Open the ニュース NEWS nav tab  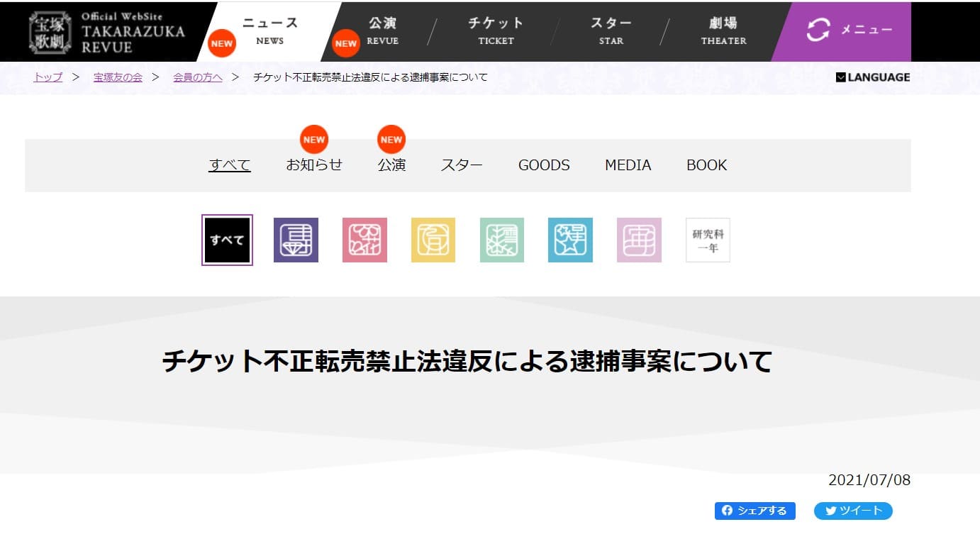pyautogui.click(x=269, y=31)
